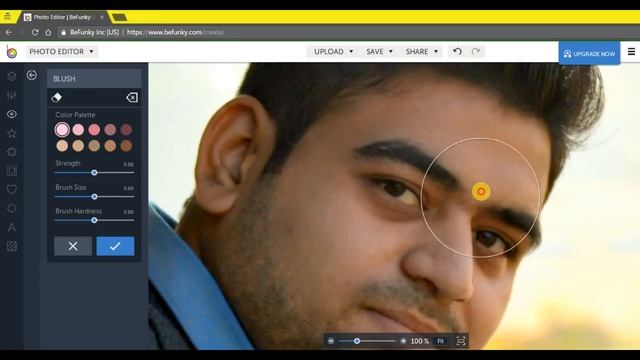This screenshot has width=640, height=360.
Task: Open the Frames icon in sidebar
Action: (12, 171)
